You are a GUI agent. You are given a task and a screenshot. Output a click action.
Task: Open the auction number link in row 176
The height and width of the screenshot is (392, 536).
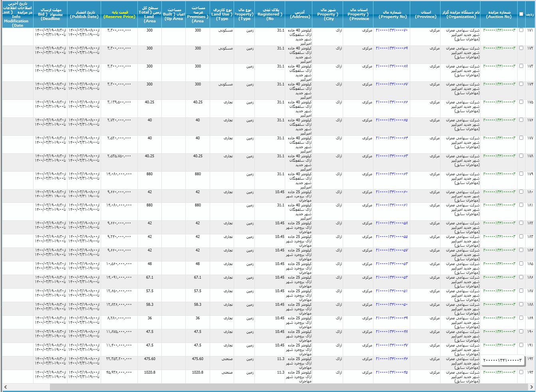[499, 120]
